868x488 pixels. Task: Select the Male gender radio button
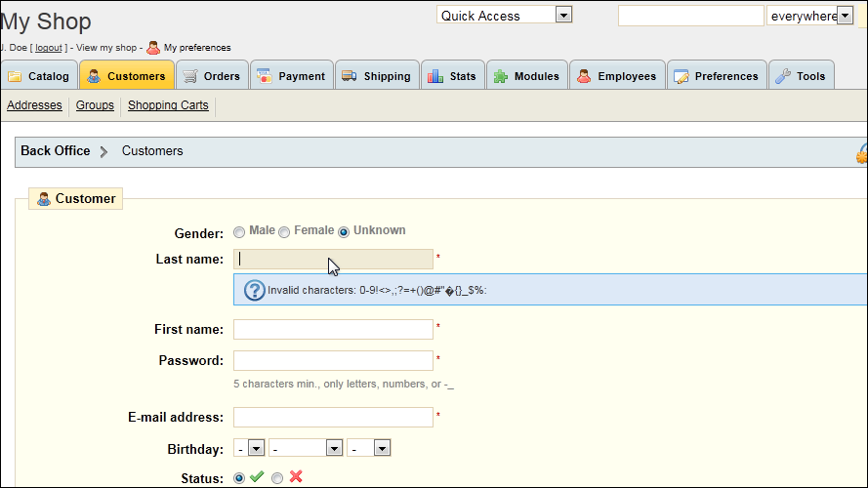click(239, 232)
